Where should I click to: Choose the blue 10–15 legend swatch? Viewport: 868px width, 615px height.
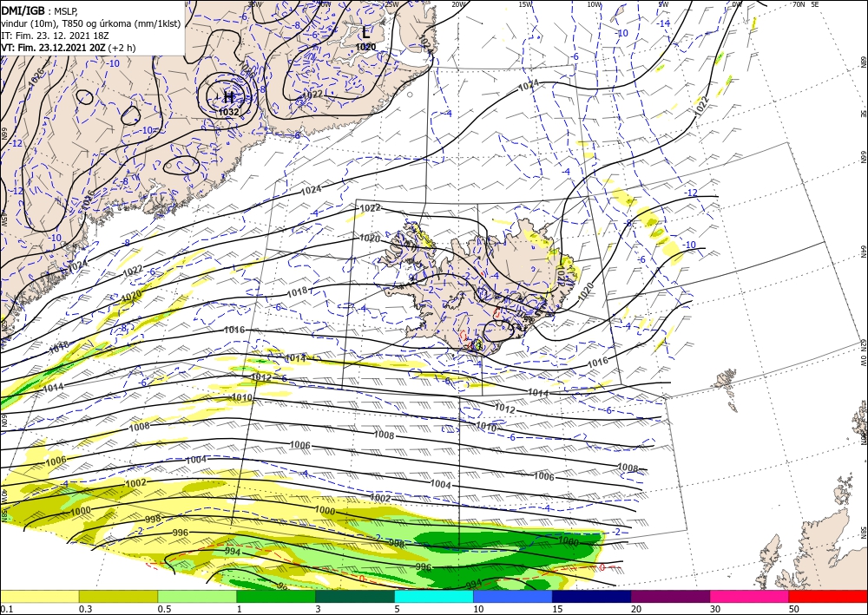point(513,596)
